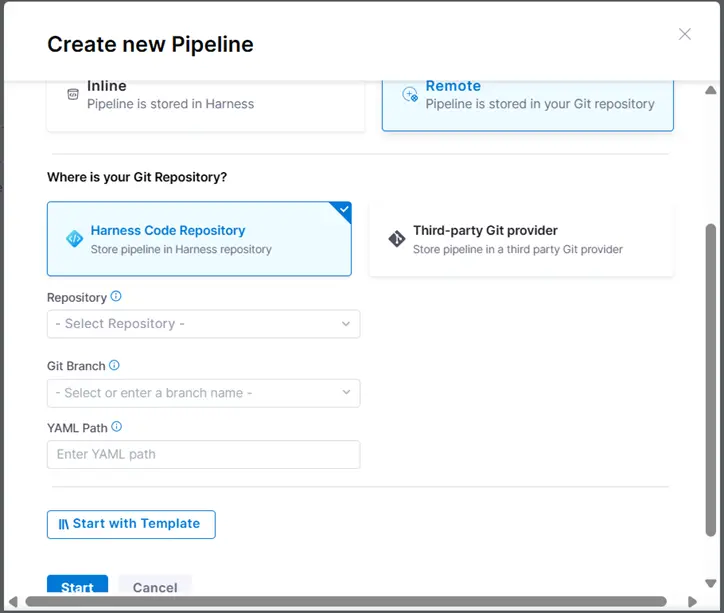The width and height of the screenshot is (724, 613).
Task: Click the 'Store pipeline in Harness repository' text
Action: pos(181,249)
